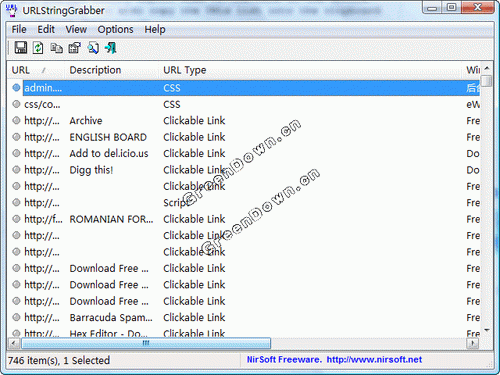Viewport: 500px width, 375px height.
Task: Click the horizontal scrollbar right arrow
Action: point(473,343)
